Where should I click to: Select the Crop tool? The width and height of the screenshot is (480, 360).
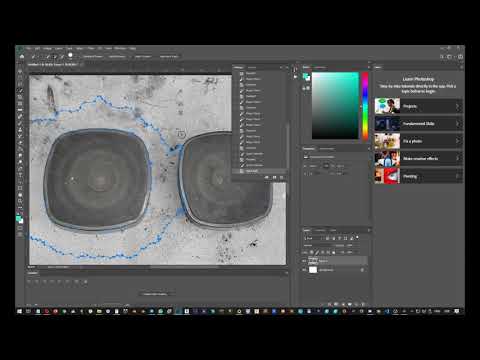point(20,97)
